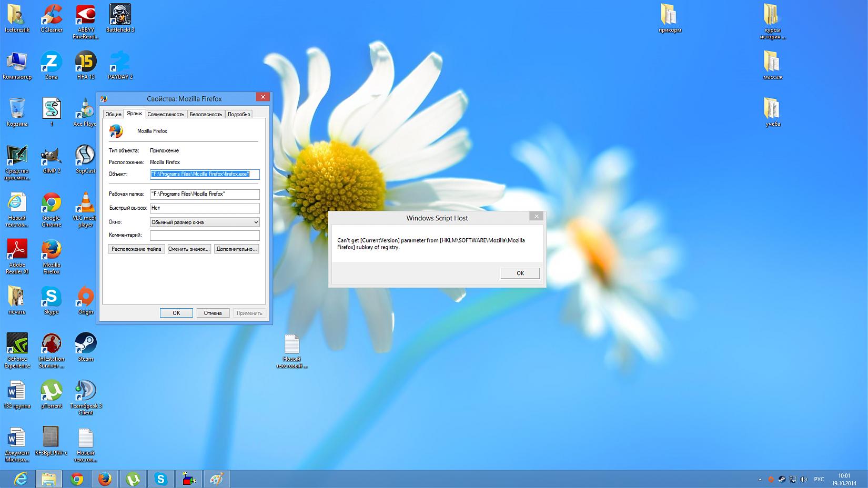
Task: Select the печать desktop icon
Action: [17, 301]
